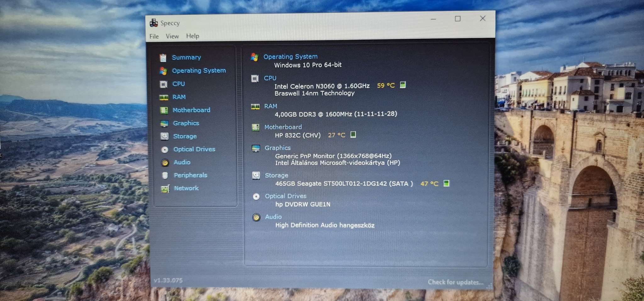Click the storage temperature indicator next to 47 °C
The width and height of the screenshot is (644, 301).
(x=446, y=183)
